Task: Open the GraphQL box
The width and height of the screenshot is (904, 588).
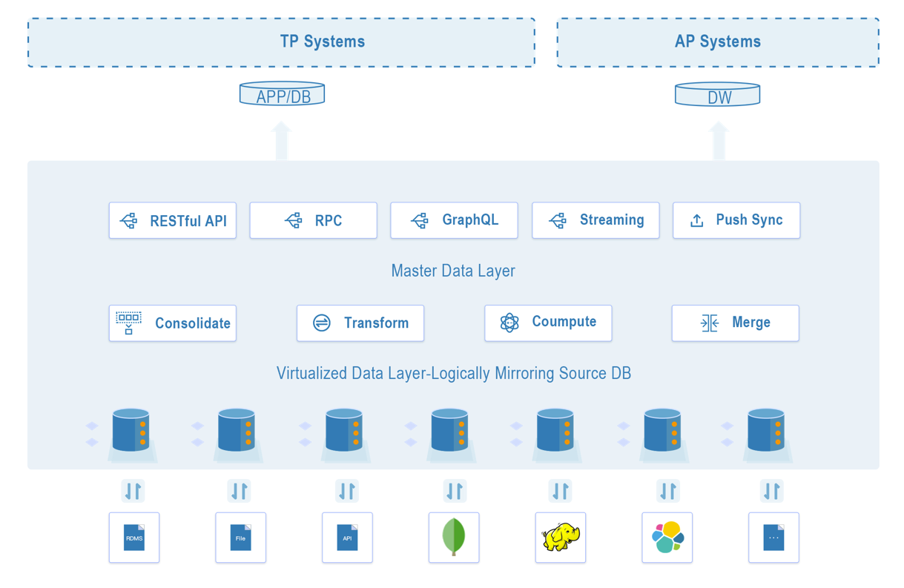Action: coord(455,220)
